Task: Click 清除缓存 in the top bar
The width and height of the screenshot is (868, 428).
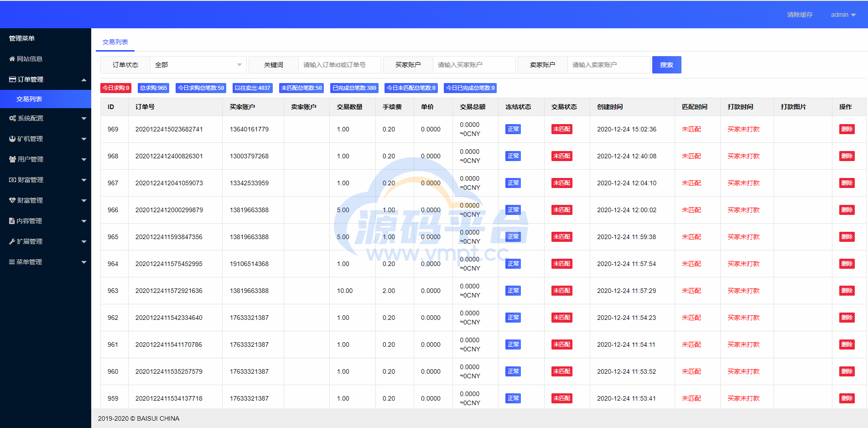Action: [x=800, y=15]
